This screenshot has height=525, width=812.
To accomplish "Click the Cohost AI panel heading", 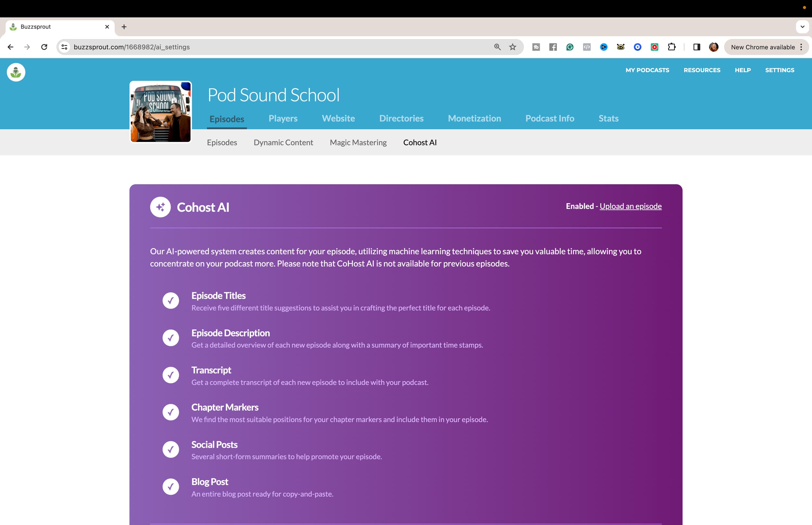I will [x=203, y=207].
